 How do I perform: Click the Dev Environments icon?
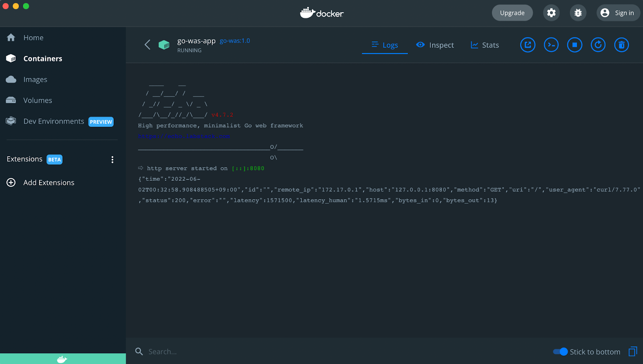11,121
